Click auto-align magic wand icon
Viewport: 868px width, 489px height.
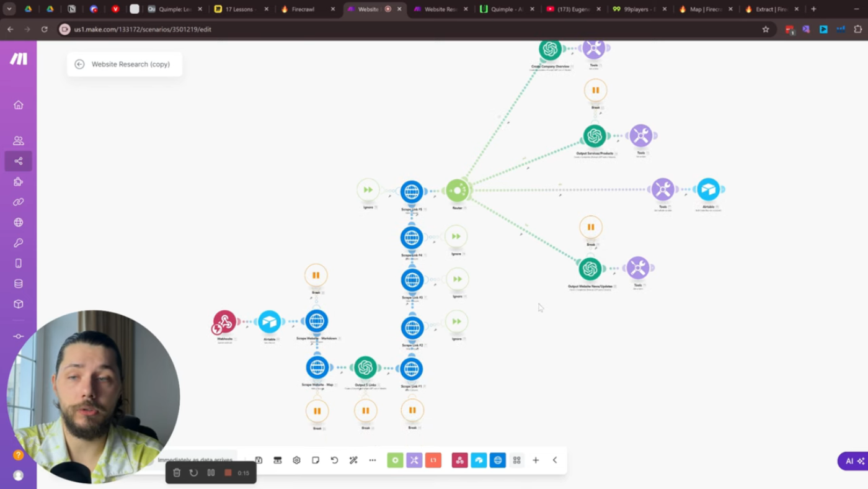click(x=353, y=460)
